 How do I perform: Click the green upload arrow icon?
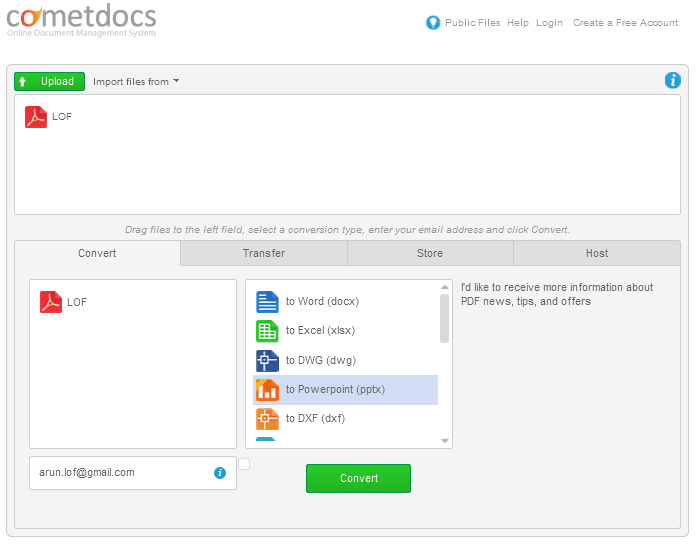23,81
